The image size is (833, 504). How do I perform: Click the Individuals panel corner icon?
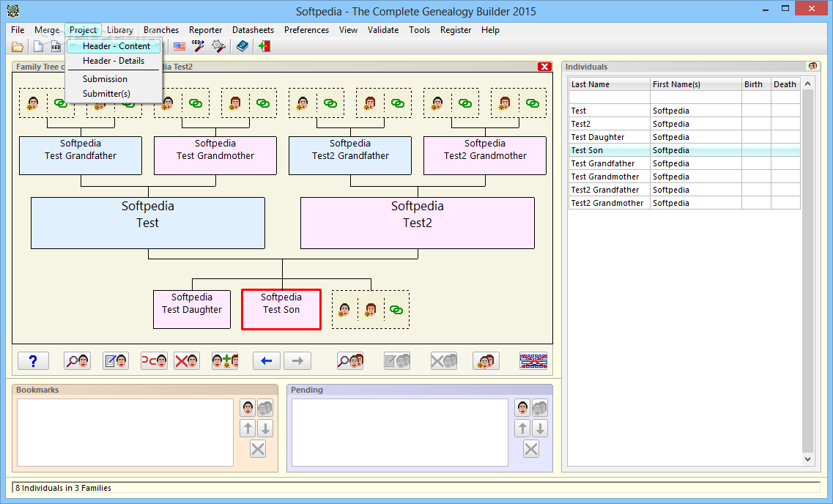coord(812,67)
